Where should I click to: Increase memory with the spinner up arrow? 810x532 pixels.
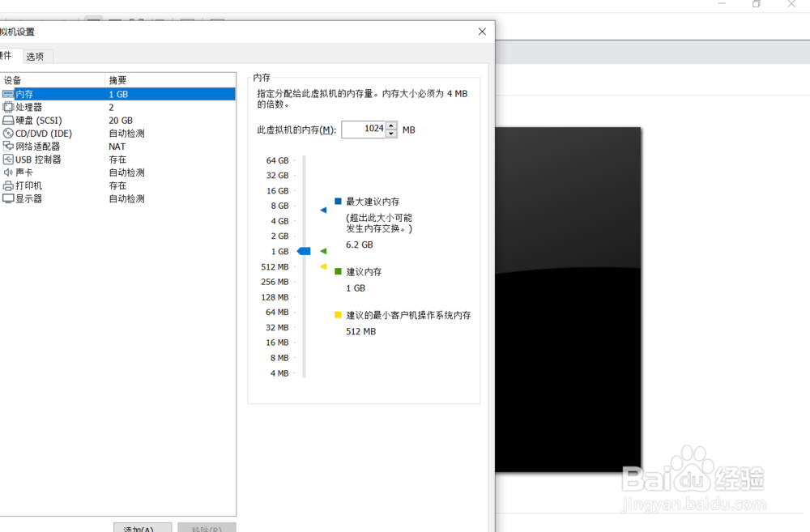(391, 125)
